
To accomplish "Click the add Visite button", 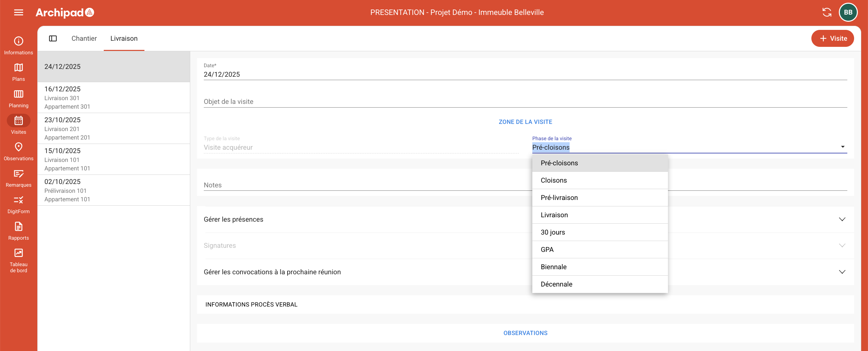I will pyautogui.click(x=832, y=38).
